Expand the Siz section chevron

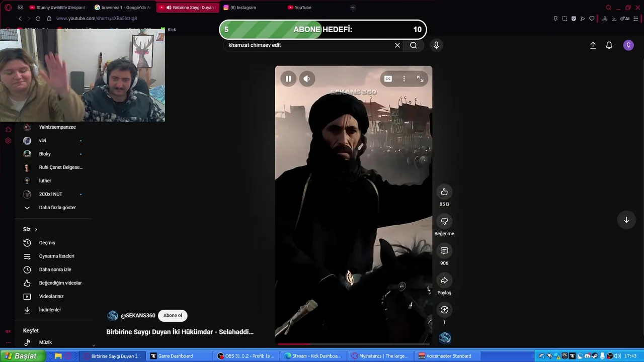click(x=36, y=229)
